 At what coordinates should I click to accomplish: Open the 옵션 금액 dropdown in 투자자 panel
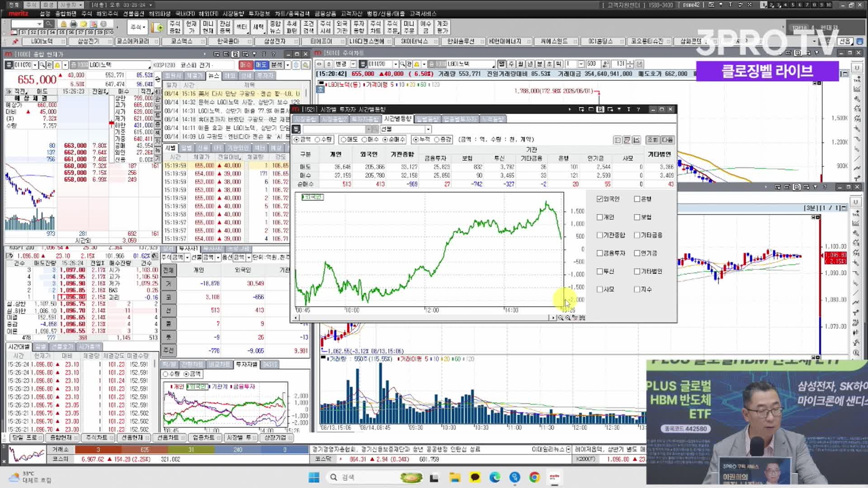248,258
